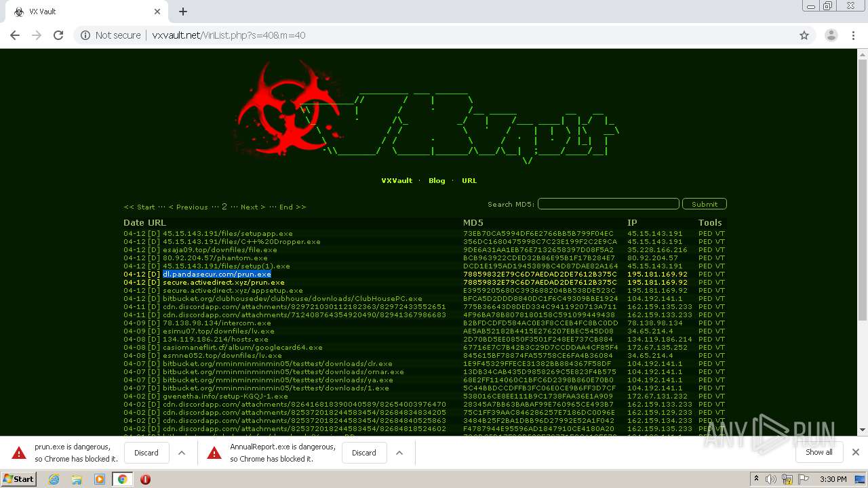
Task: Open the red stop-sign taskbar icon
Action: pos(145,479)
